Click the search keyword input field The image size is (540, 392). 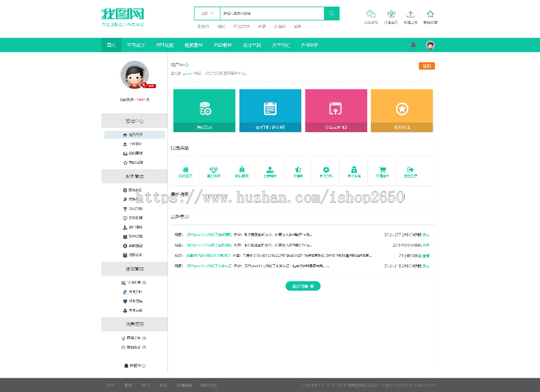coord(272,13)
